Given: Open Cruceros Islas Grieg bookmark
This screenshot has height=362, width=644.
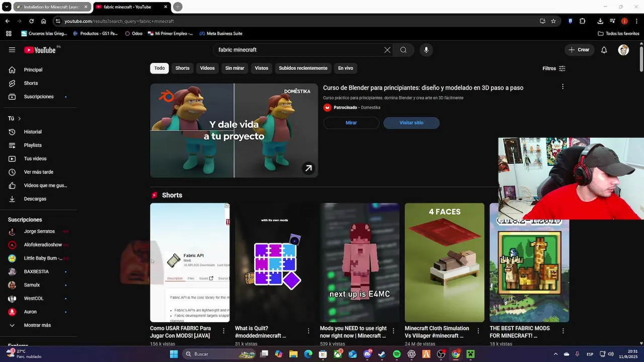Looking at the screenshot, I should pyautogui.click(x=44, y=34).
